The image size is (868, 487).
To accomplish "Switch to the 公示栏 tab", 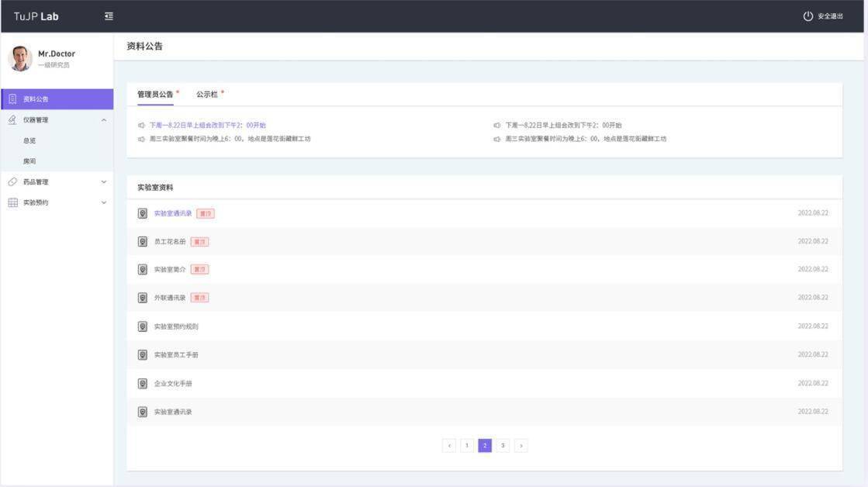I will pos(207,95).
